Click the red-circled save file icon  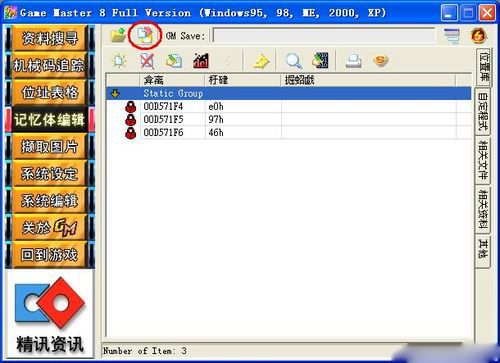(x=145, y=35)
